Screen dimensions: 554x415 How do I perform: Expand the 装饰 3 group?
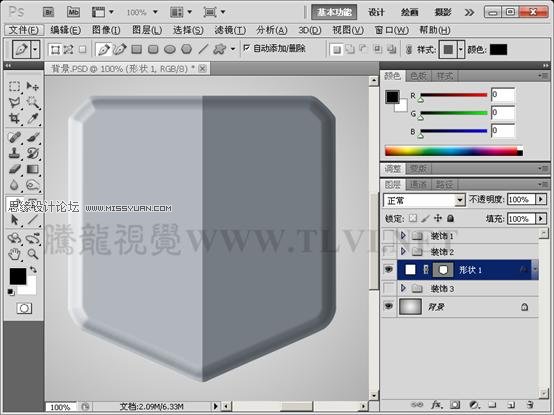[x=403, y=288]
